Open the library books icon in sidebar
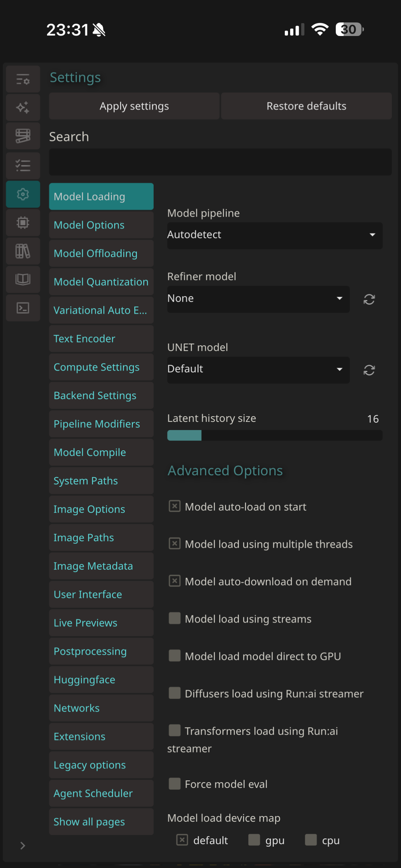Screen dimensions: 401x868 [x=23, y=251]
